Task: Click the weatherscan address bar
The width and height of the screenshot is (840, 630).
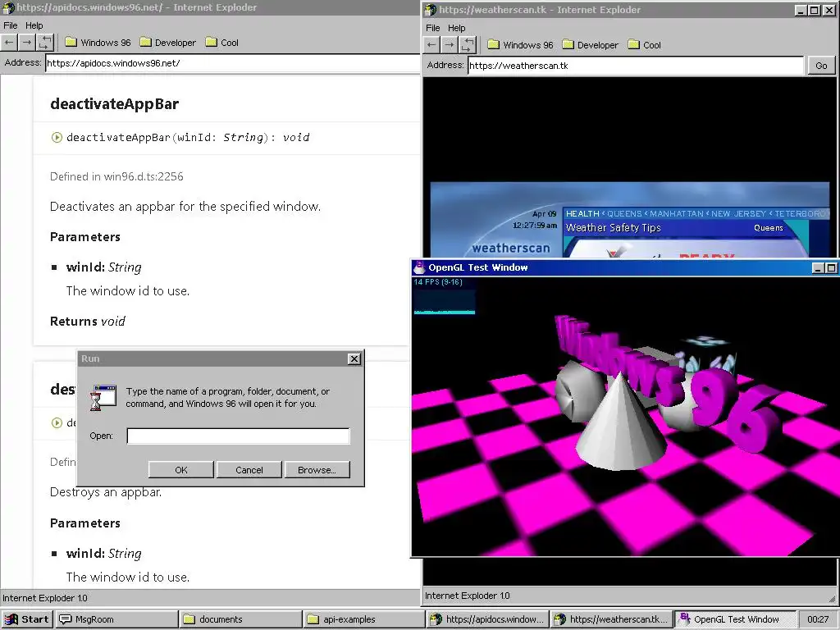Action: coord(637,66)
